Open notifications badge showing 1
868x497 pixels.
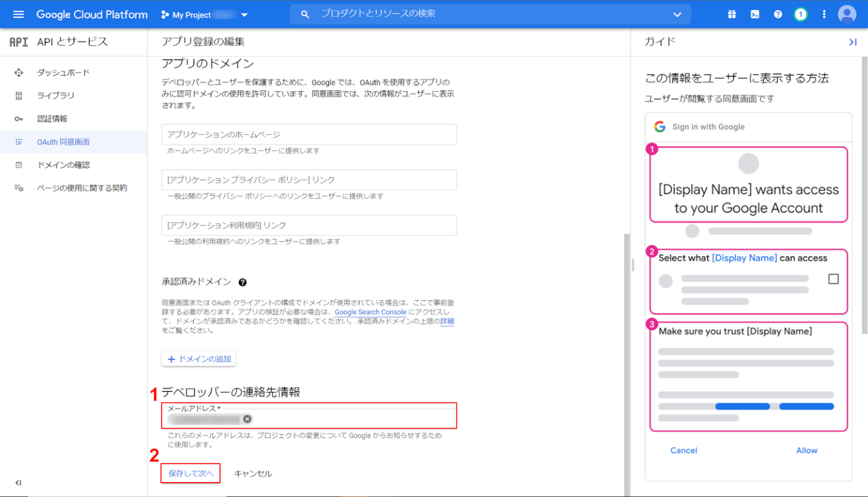pos(801,14)
